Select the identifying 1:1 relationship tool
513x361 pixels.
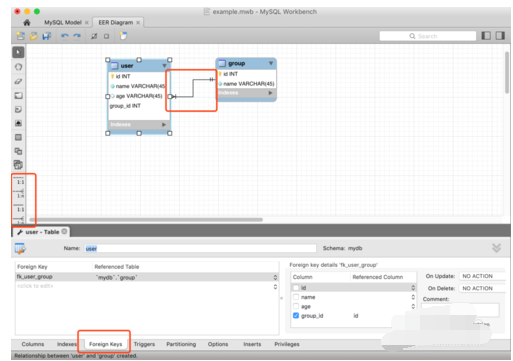(x=19, y=208)
